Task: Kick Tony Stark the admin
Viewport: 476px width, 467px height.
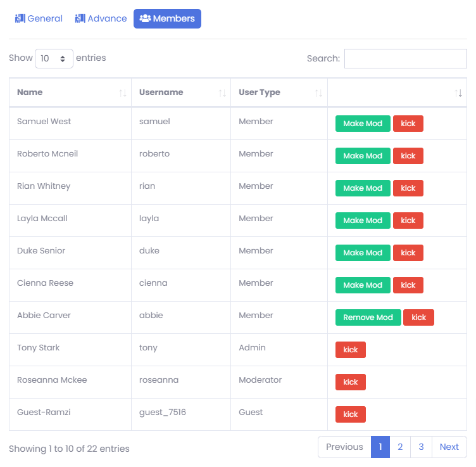Action: pyautogui.click(x=351, y=350)
